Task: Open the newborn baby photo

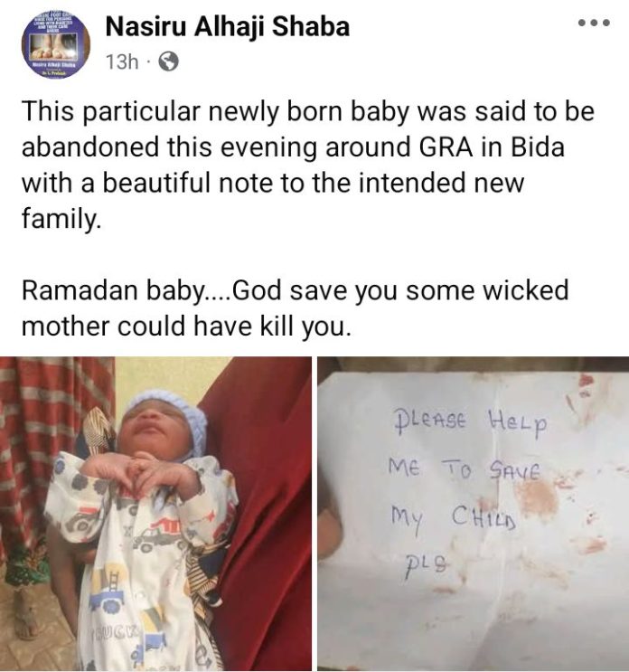Action: click(x=155, y=513)
